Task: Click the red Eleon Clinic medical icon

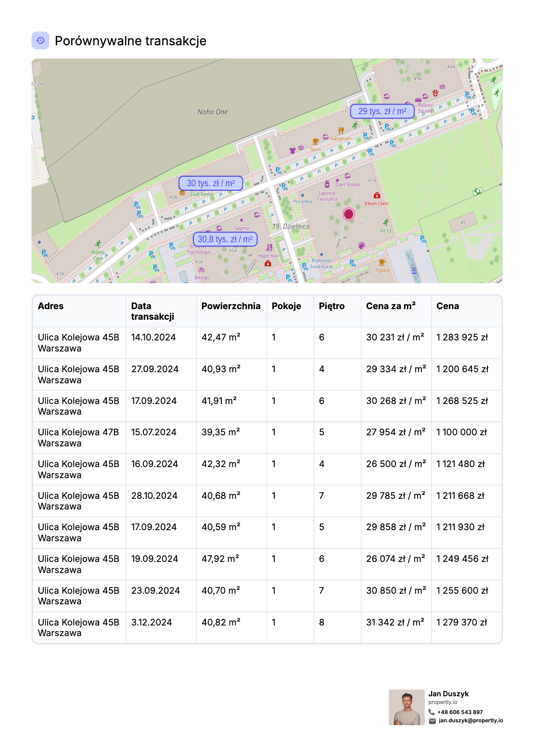Action: (377, 196)
